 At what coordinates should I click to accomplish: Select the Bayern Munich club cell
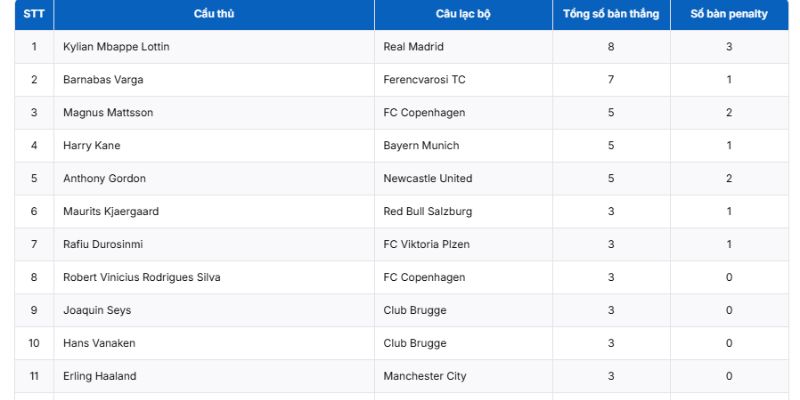point(421,146)
